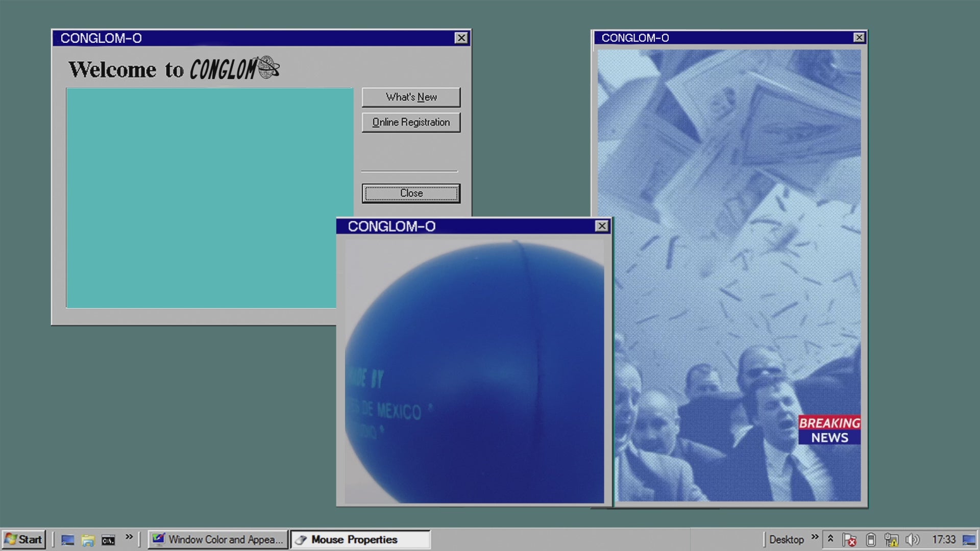Click the battery power tray icon

(x=871, y=540)
